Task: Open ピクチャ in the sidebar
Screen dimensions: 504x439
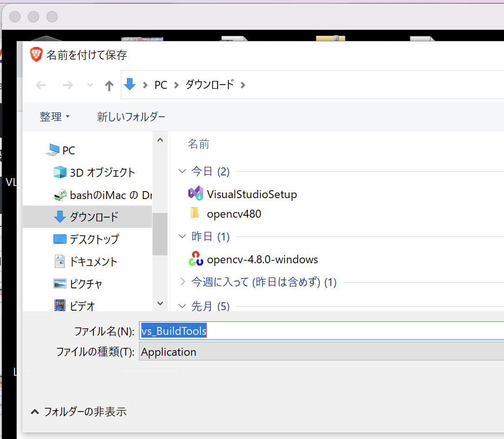Action: [86, 284]
